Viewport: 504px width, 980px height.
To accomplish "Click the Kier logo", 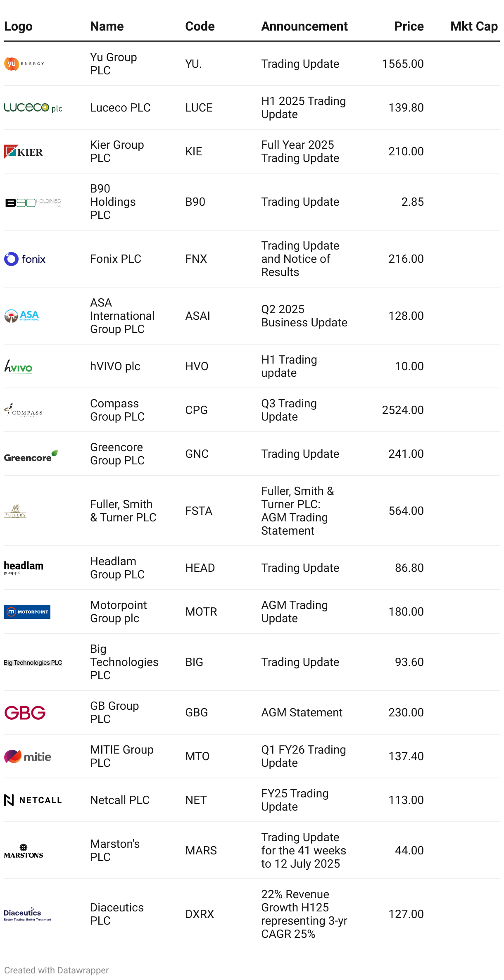I will [24, 152].
